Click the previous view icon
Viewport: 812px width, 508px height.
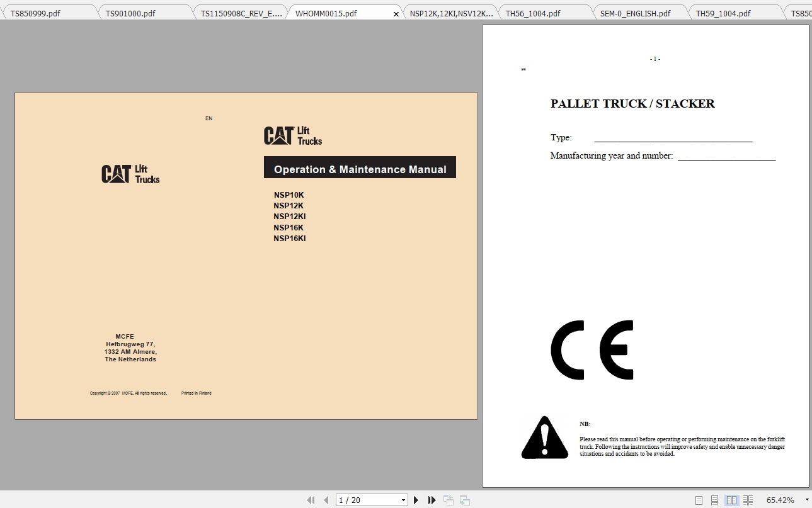[449, 500]
